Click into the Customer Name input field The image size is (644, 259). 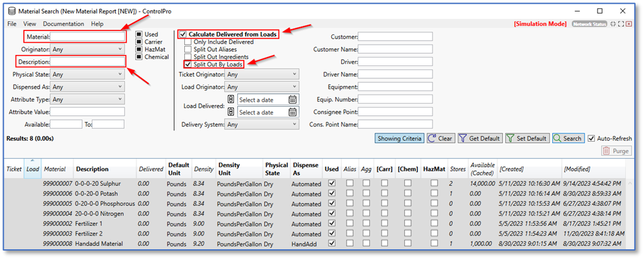click(395, 50)
